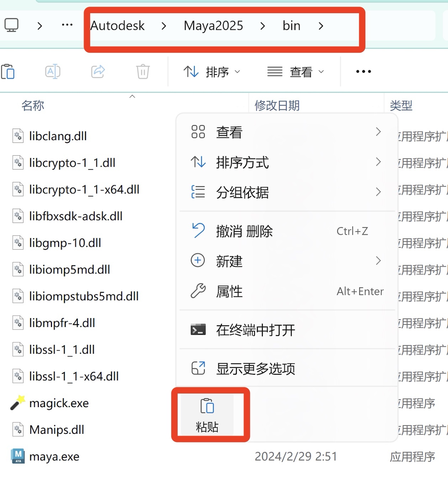This screenshot has height=483, width=448.
Task: Choose 属性 in context menu
Action: (287, 291)
